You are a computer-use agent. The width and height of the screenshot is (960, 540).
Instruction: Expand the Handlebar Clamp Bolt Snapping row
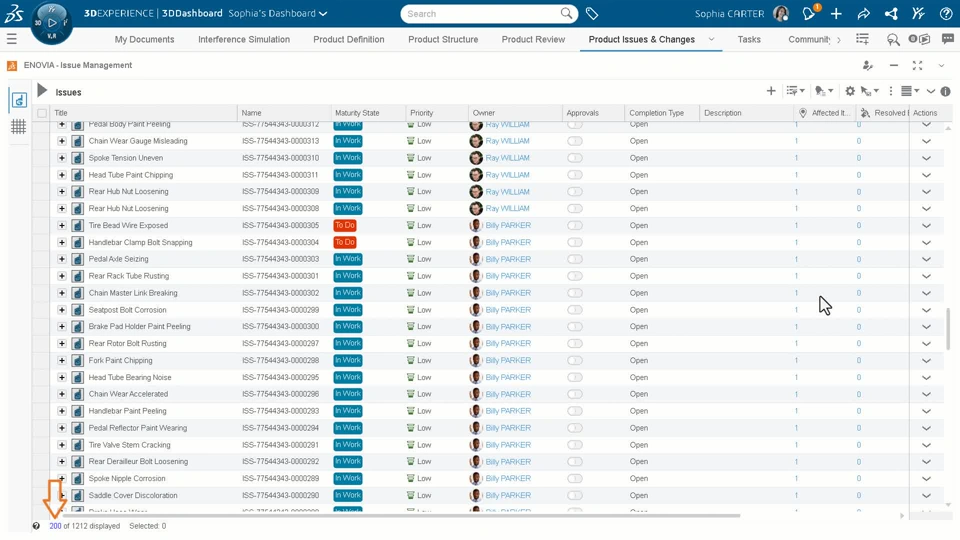click(x=62, y=242)
